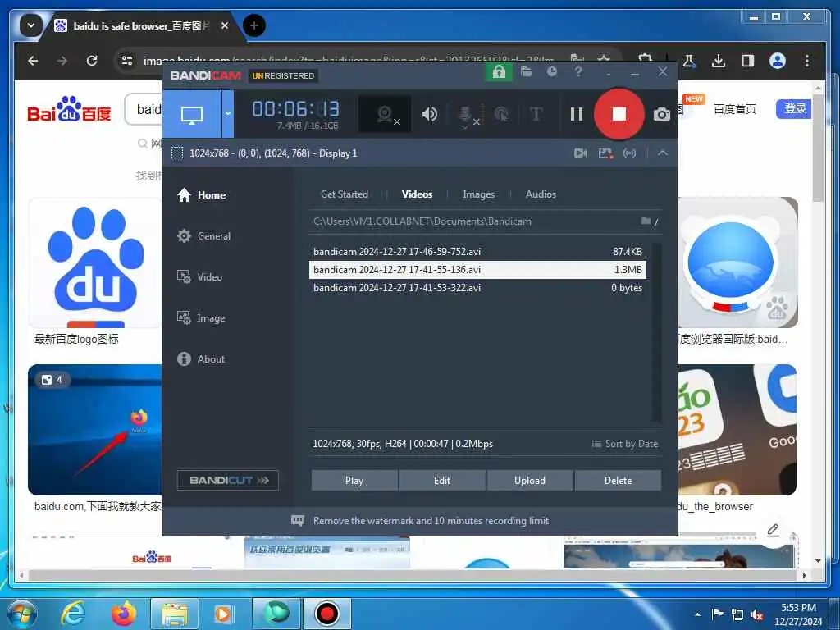840x630 pixels.
Task: Select screen recording mode monitor icon
Action: coord(192,114)
